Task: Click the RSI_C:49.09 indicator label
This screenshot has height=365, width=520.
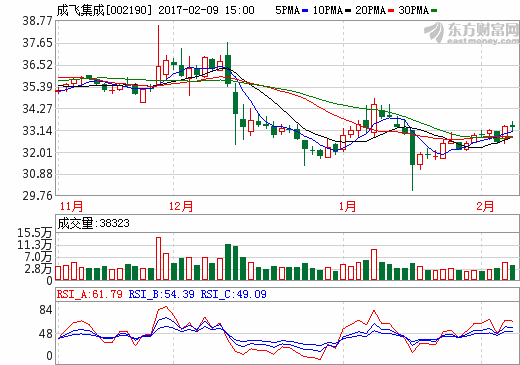Action: [x=233, y=294]
